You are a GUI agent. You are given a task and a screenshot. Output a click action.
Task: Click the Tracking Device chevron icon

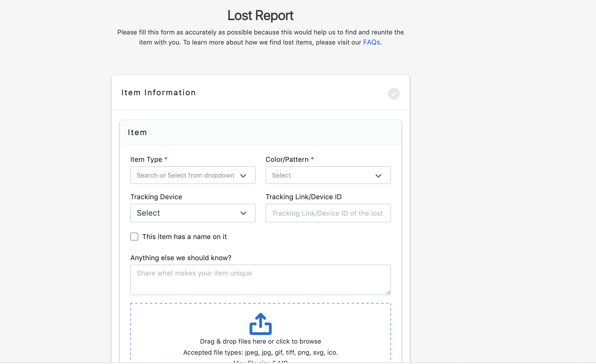tap(244, 213)
